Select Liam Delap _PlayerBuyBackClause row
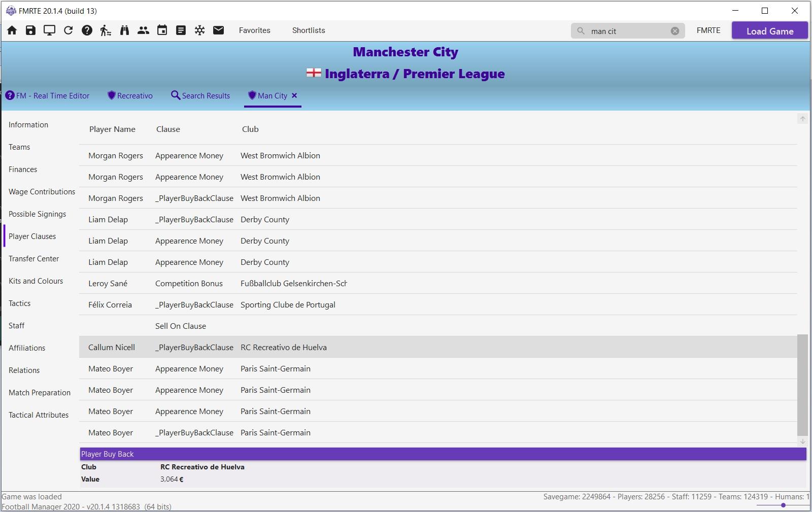Screen dimensions: 812x512 pyautogui.click(x=438, y=220)
